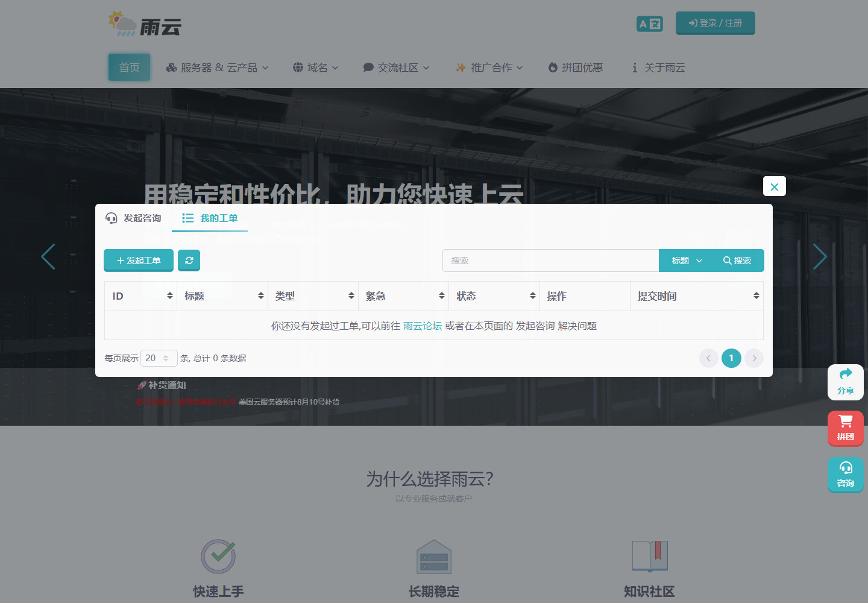
Task: Click the 总计 0 条数据 text
Action: (220, 358)
